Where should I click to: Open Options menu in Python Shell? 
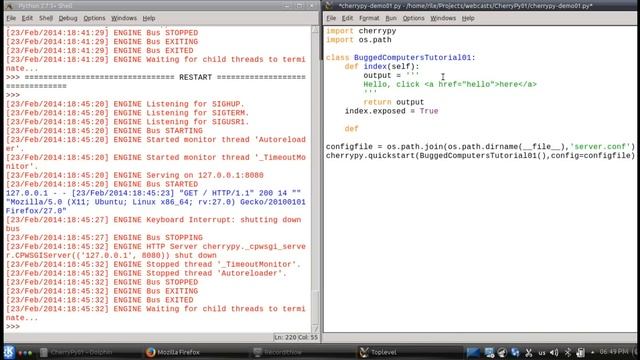tap(94, 18)
